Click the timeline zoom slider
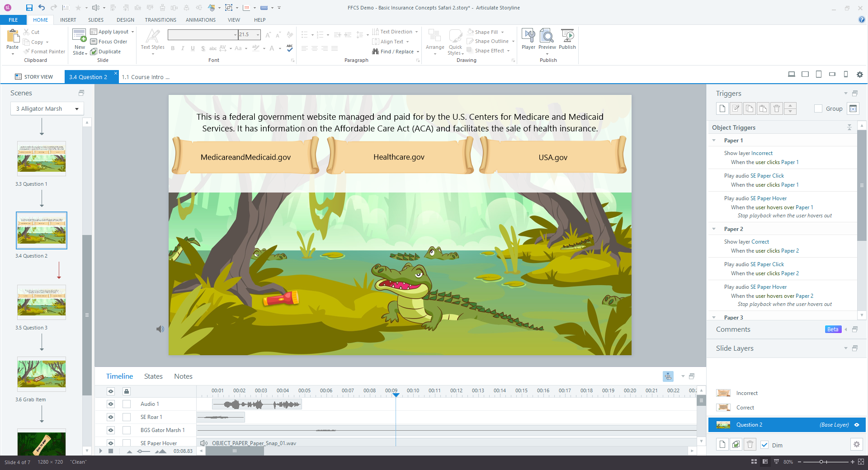The width and height of the screenshot is (868, 470). pos(141,451)
